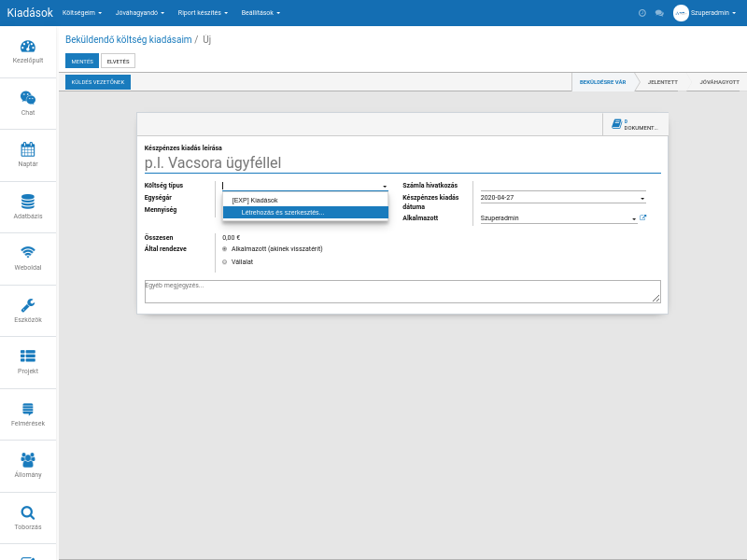The height and width of the screenshot is (560, 747).
Task: Open the Jóváhagyandó menu
Action: (139, 13)
